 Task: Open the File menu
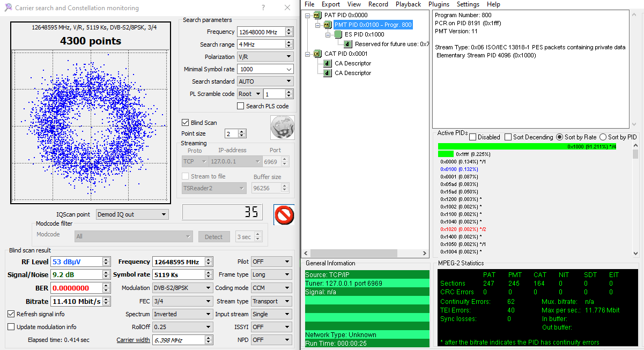coord(309,4)
